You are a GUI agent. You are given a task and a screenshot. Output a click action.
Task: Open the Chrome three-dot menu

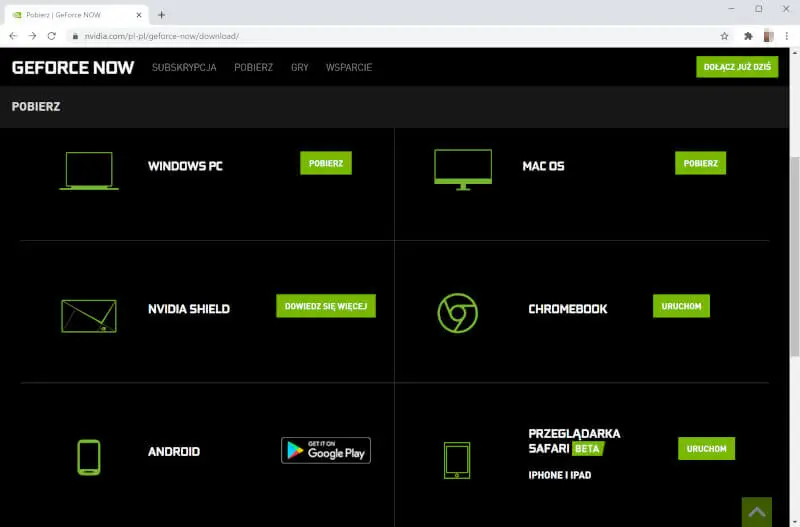(x=787, y=36)
